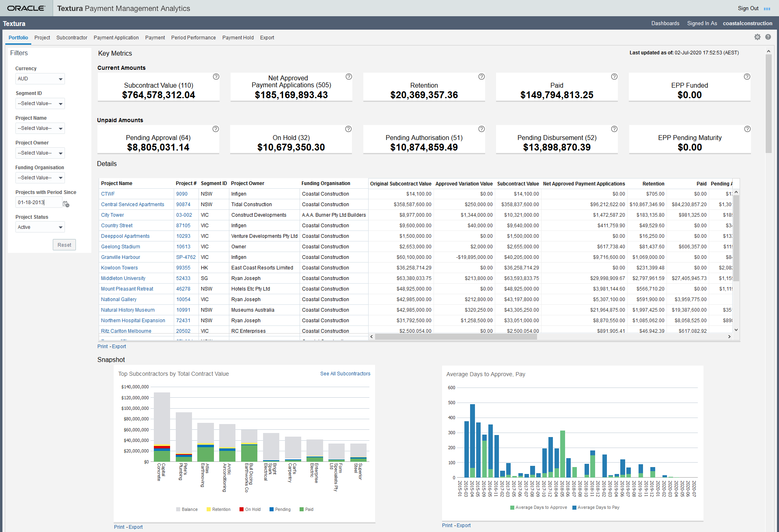Screen dimensions: 779x532
Task: Open the Oracle options dots beside Sign Out
Action: coord(767,9)
